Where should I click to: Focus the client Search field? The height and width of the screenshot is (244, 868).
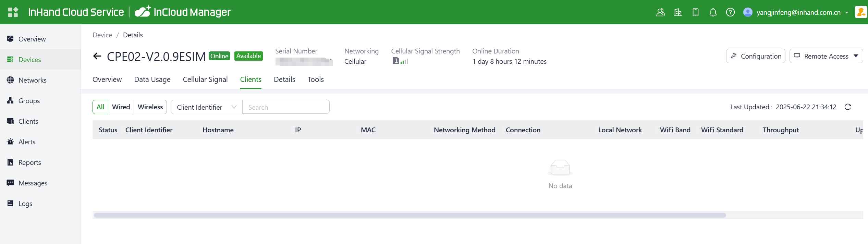[x=285, y=107]
